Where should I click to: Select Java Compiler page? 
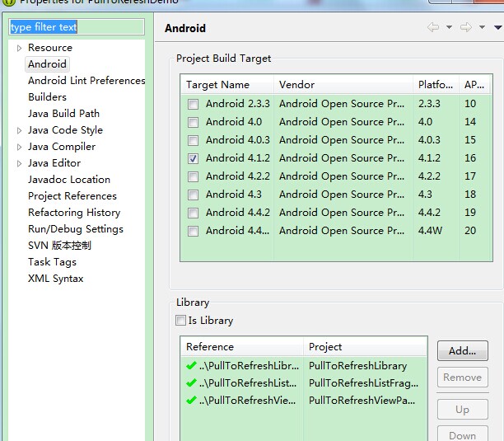62,147
